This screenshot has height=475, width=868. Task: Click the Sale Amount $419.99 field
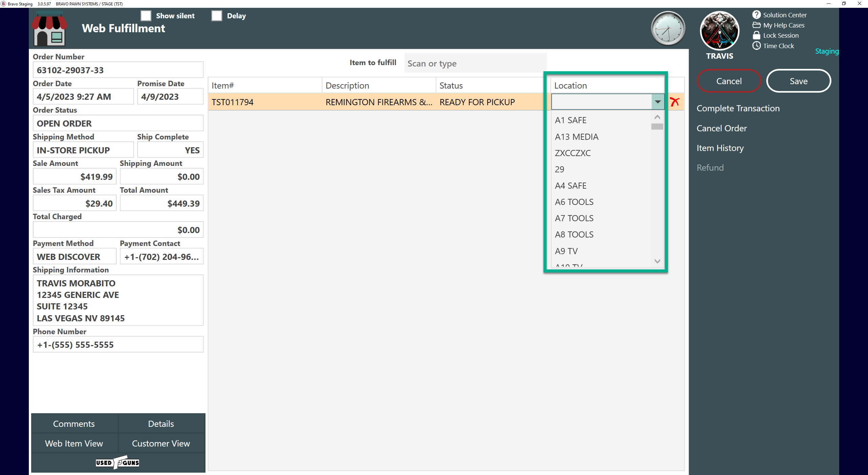[75, 177]
